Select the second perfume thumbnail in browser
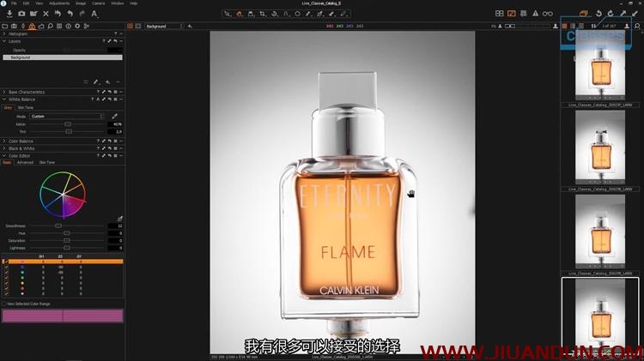The width and height of the screenshot is (644, 361). click(600, 147)
